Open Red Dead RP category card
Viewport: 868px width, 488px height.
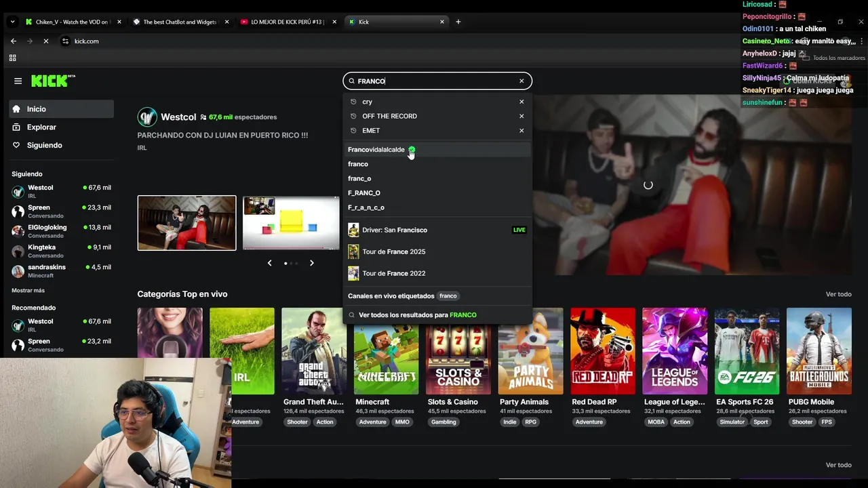pos(603,351)
